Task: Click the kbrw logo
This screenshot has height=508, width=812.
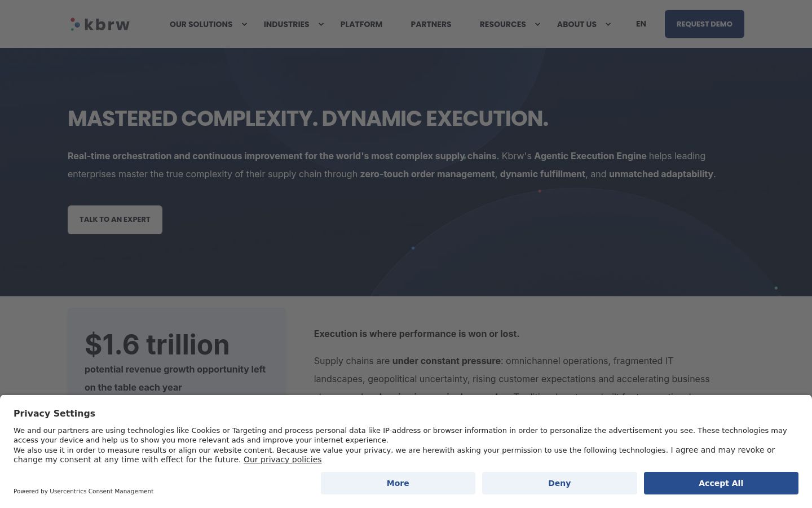Action: point(100,24)
